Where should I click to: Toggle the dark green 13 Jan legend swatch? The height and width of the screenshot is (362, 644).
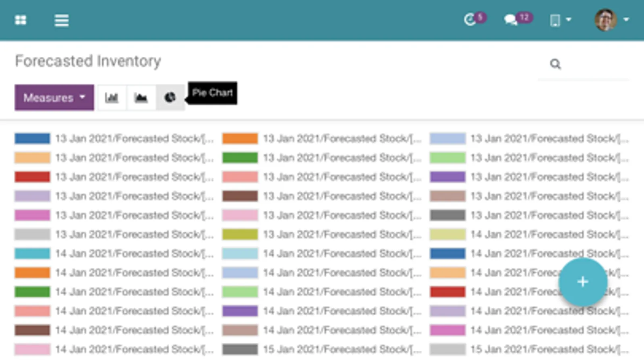240,158
